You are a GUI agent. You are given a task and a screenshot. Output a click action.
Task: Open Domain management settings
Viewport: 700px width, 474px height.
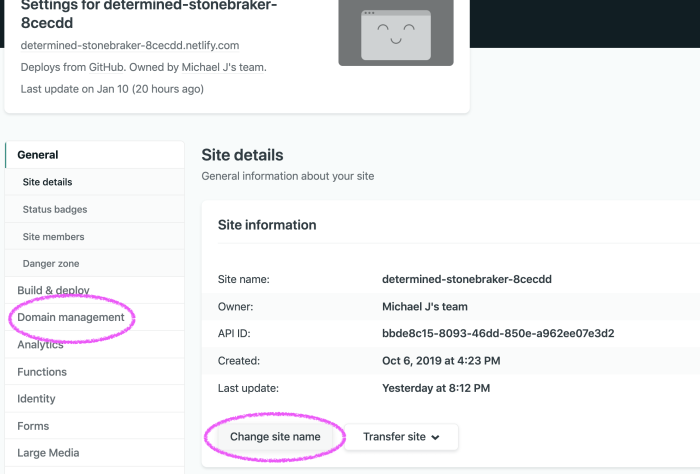click(94, 317)
